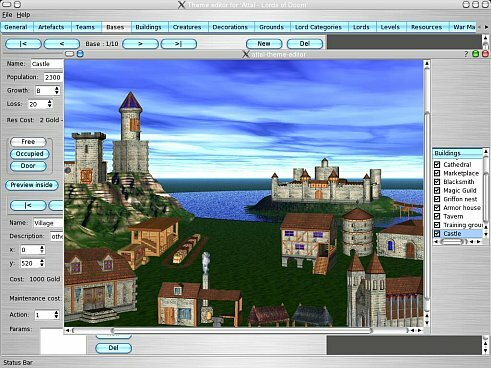
Task: Click the X logo icon of attal-theme-editor window
Action: pyautogui.click(x=246, y=54)
